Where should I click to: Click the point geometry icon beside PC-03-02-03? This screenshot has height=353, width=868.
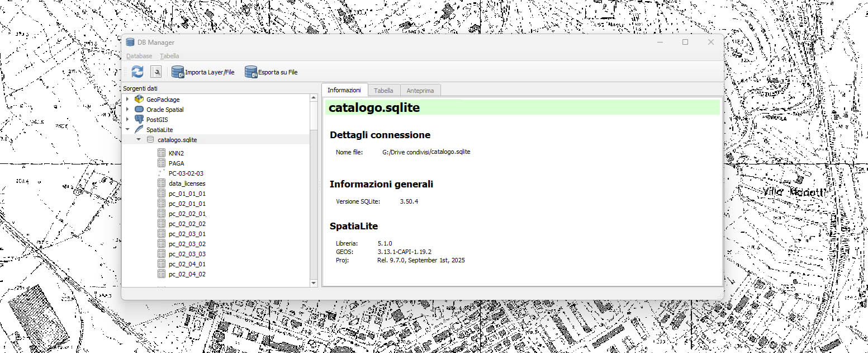coord(161,173)
